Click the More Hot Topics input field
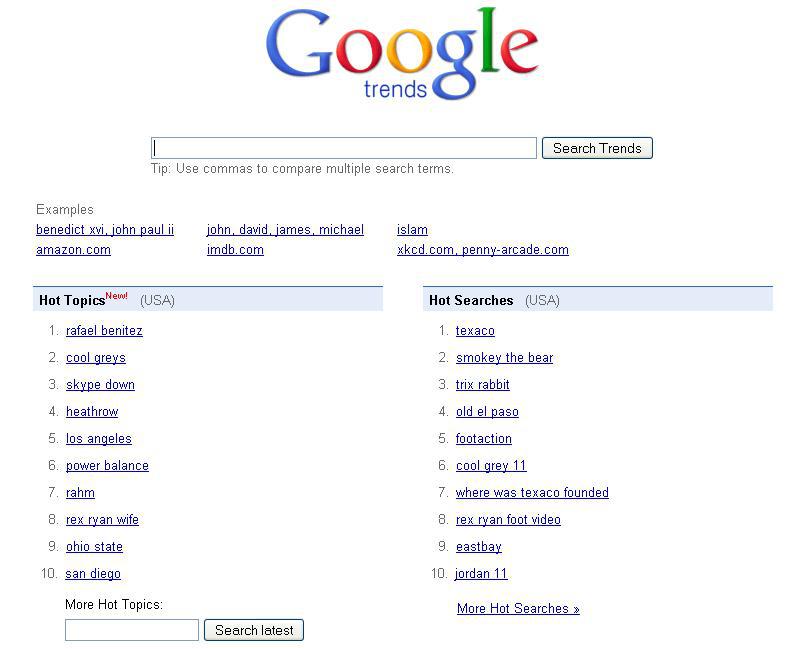The image size is (796, 649). coord(132,630)
